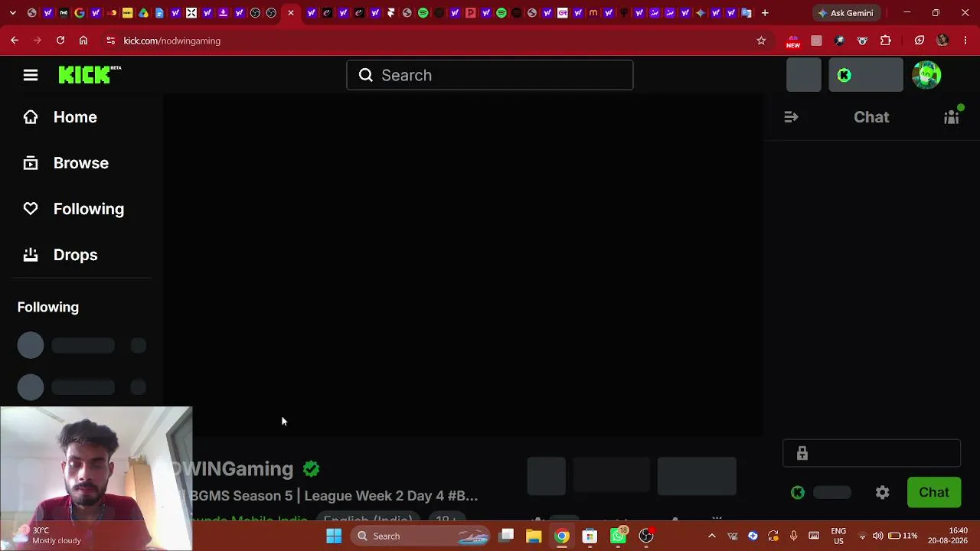Click the Windows taskbar Search box
Viewport: 980px width, 551px height.
422,536
